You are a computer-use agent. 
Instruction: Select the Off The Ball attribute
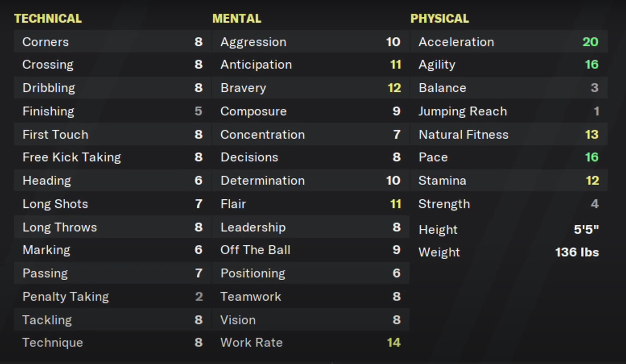pyautogui.click(x=311, y=250)
